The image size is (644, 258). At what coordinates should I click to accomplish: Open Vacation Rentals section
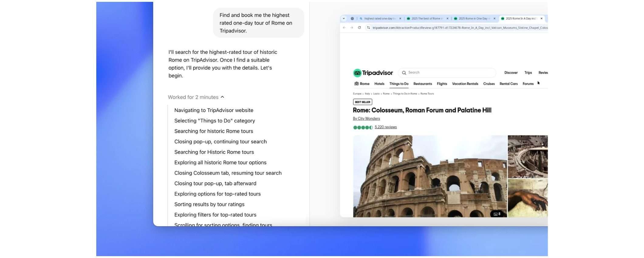[465, 84]
